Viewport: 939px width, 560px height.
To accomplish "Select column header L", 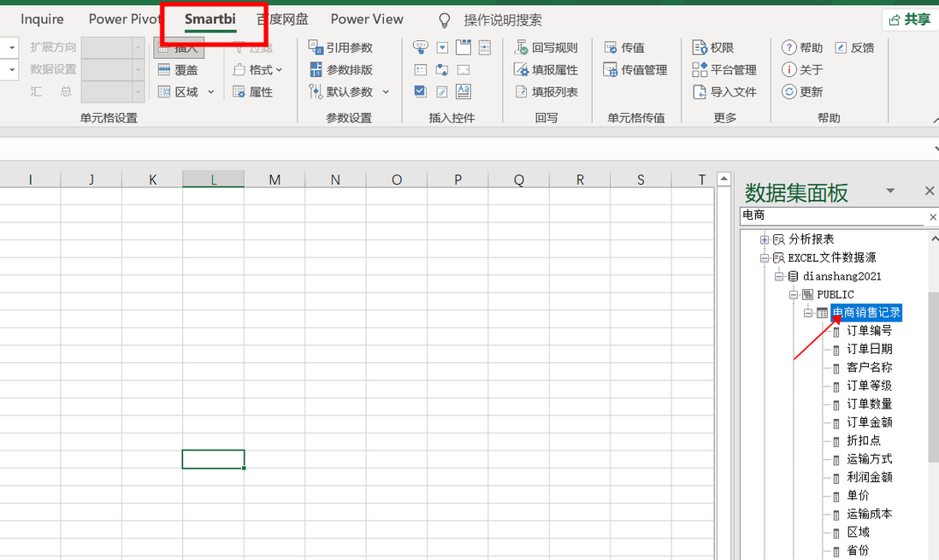I will 213,179.
